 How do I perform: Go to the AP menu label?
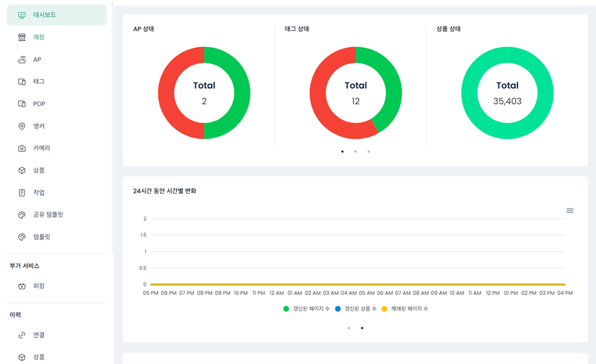pos(37,60)
